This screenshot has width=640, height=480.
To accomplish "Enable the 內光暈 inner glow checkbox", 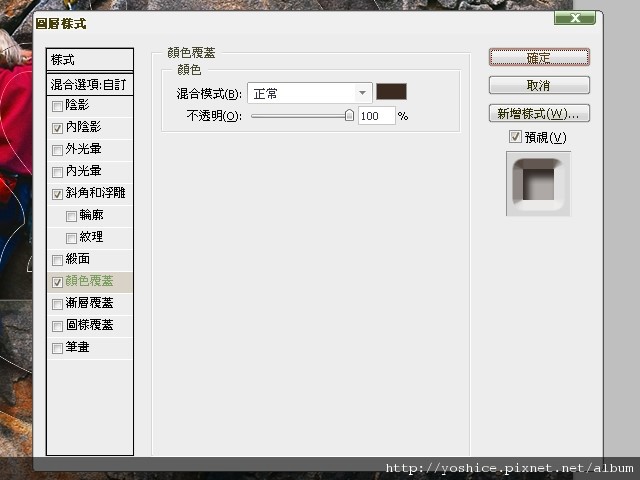I will (57, 172).
